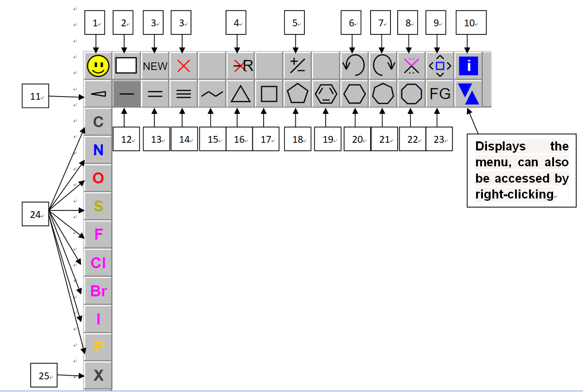The width and height of the screenshot is (583, 392).
Task: Pick the zigzag chain tool
Action: 212,94
